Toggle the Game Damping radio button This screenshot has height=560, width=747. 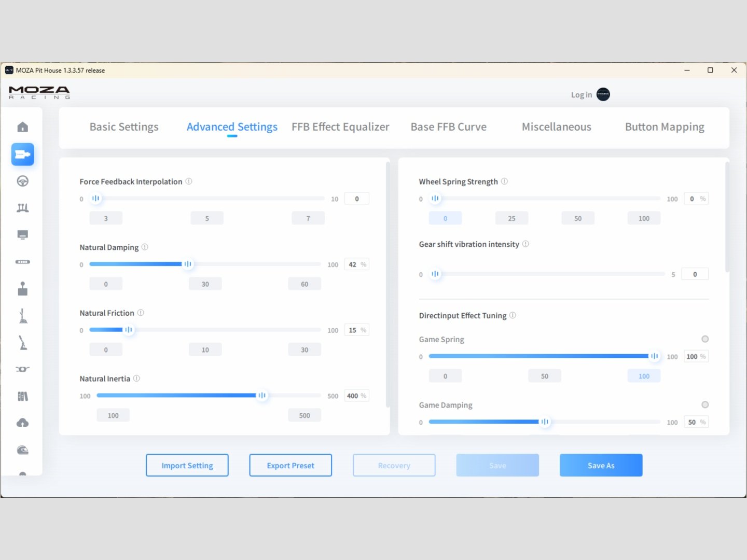coord(704,405)
